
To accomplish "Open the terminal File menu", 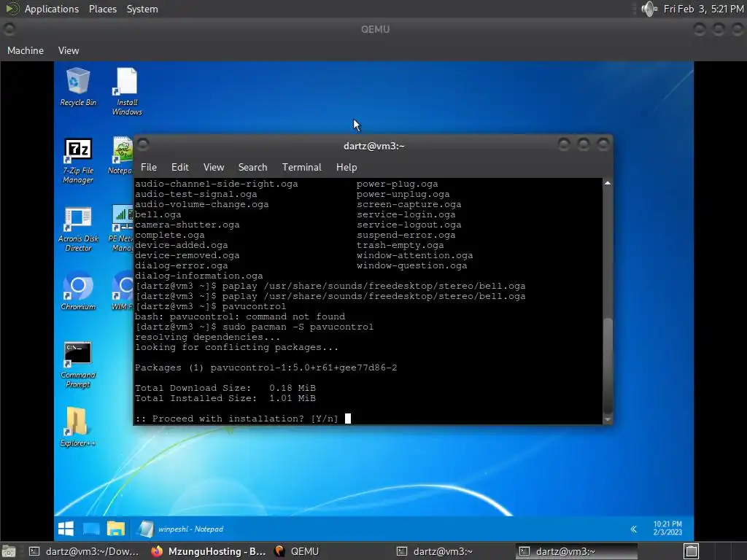I will point(149,167).
